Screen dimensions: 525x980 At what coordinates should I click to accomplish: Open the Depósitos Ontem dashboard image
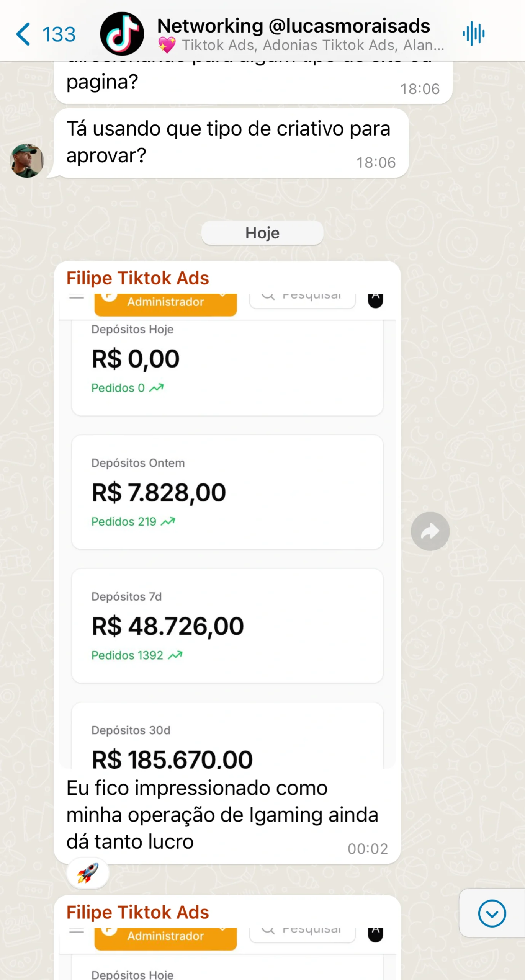[x=227, y=492]
